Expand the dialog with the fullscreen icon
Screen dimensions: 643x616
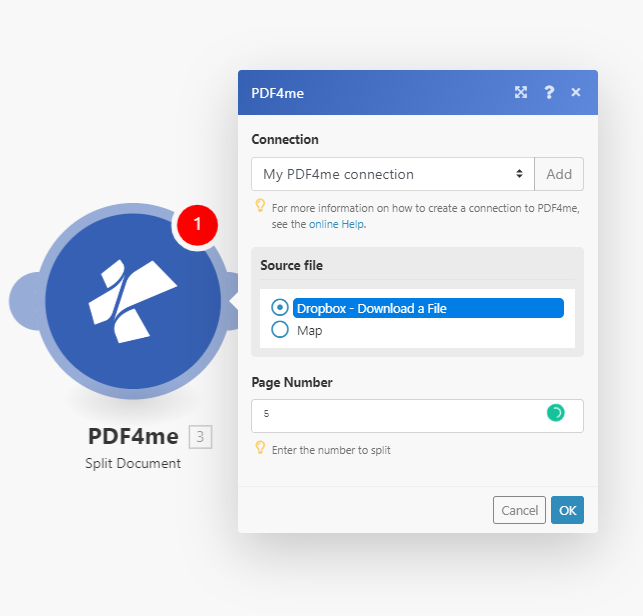coord(521,92)
